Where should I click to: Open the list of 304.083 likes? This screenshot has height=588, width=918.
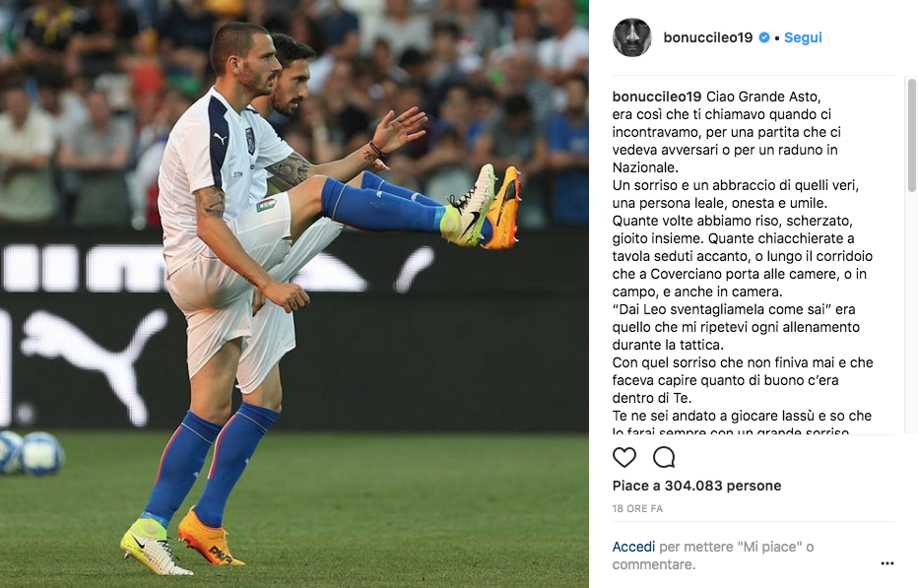point(696,486)
